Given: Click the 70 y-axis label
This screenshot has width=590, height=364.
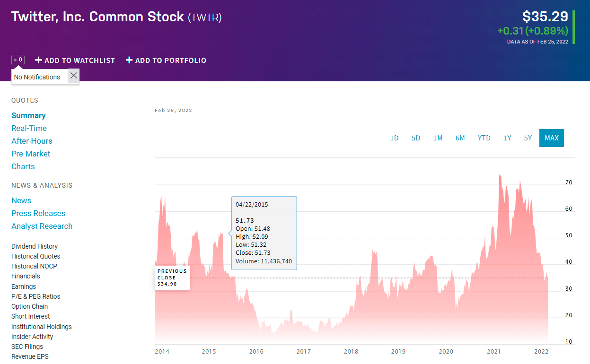Looking at the screenshot, I should (x=569, y=182).
